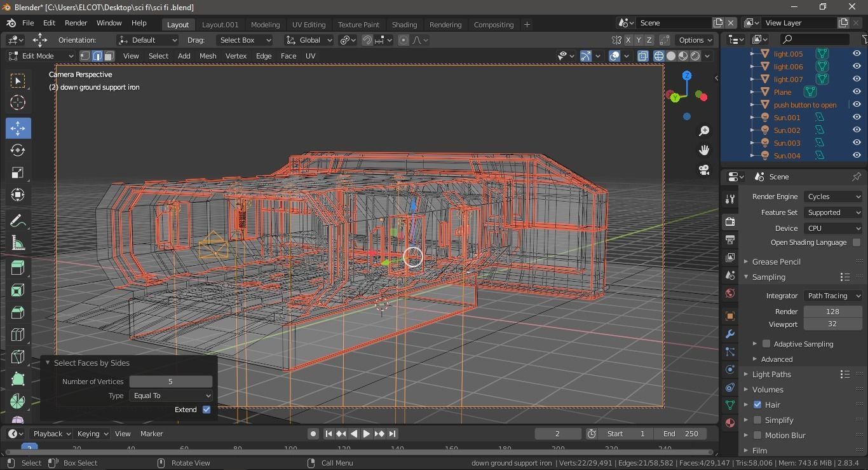Image resolution: width=868 pixels, height=470 pixels.
Task: Open the Drag Select Box dropdown
Action: (244, 40)
